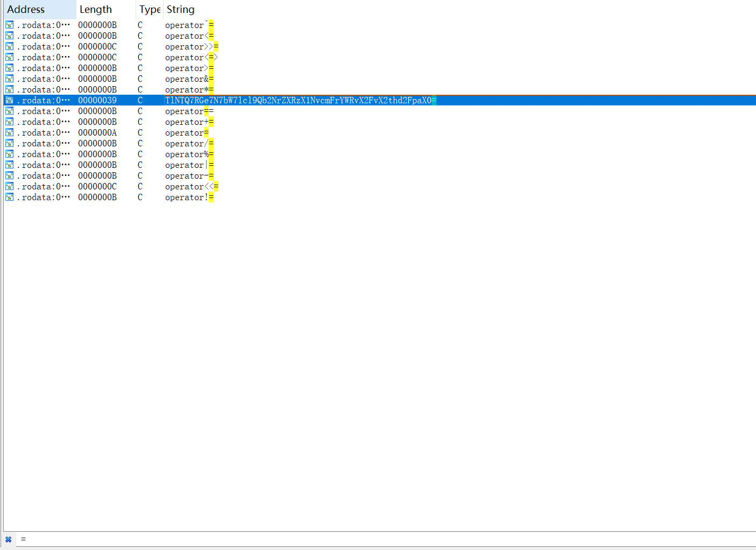Select the base64 string starting with T1NTQ7RGe7

pos(299,100)
